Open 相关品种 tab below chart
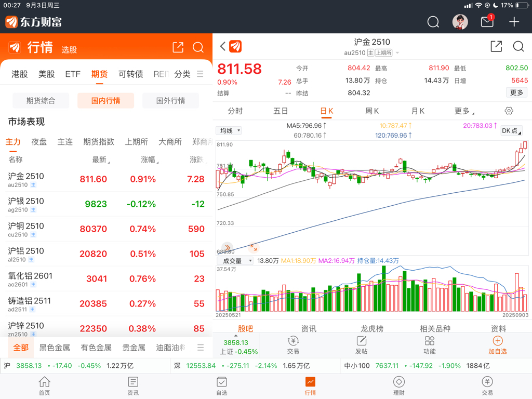Viewport: 532px width, 399px height. pos(435,328)
